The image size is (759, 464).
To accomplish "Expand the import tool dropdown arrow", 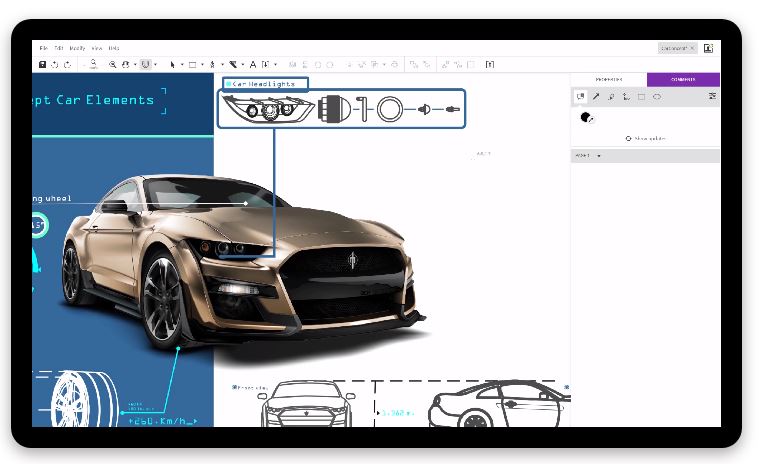I will tap(275, 64).
